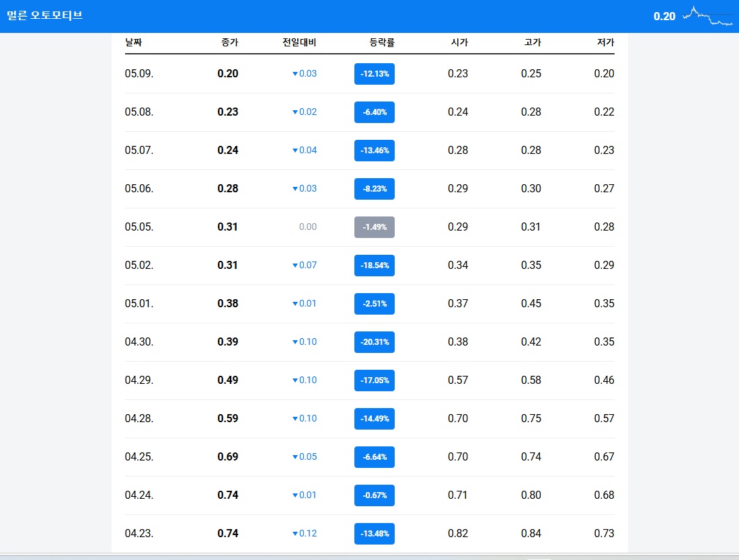739x560 pixels.
Task: Click the ▼0.12 change for 04.23.
Action: pos(305,534)
